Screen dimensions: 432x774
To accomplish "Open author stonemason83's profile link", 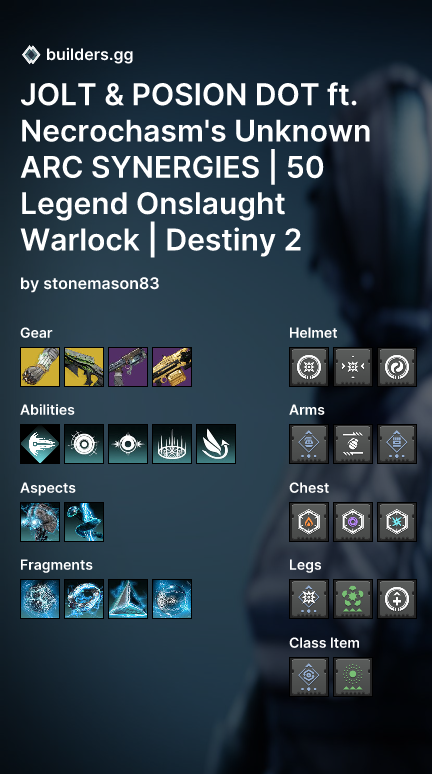I will coord(101,283).
